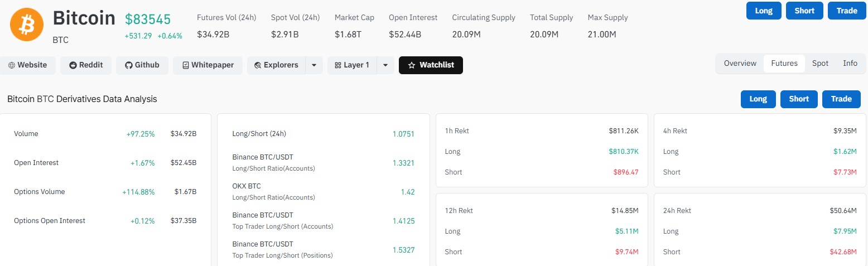Click the Short button in page header
This screenshot has height=266, width=868.
[x=804, y=11]
